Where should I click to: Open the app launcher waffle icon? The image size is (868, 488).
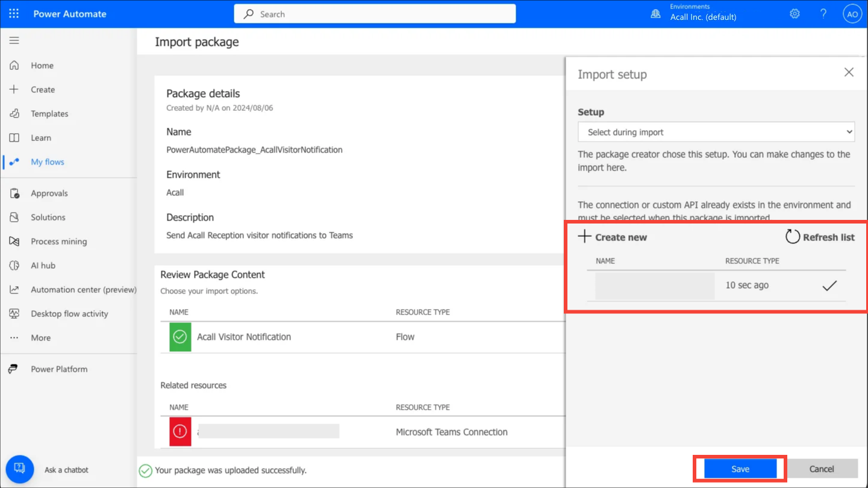14,13
